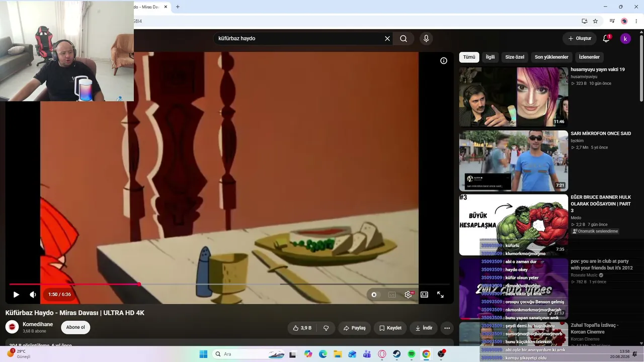Screen dimensions: 644x362
Task: Visit the Medo channel name
Action: click(x=576, y=218)
